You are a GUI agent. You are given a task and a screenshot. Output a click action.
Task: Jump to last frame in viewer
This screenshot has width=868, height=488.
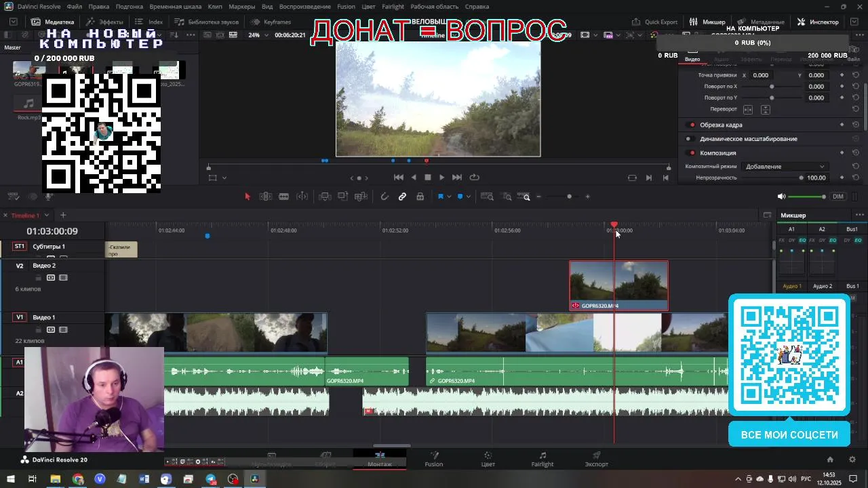(x=457, y=178)
